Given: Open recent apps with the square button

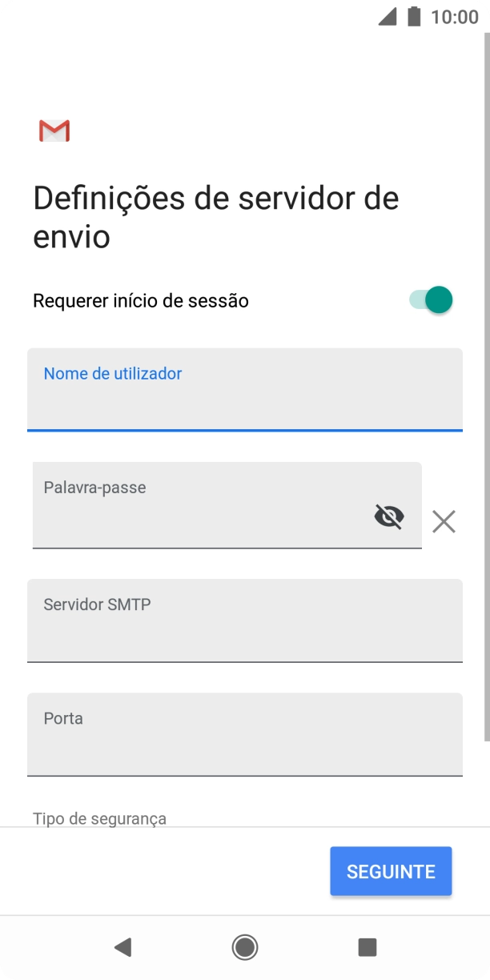Looking at the screenshot, I should coord(367,946).
